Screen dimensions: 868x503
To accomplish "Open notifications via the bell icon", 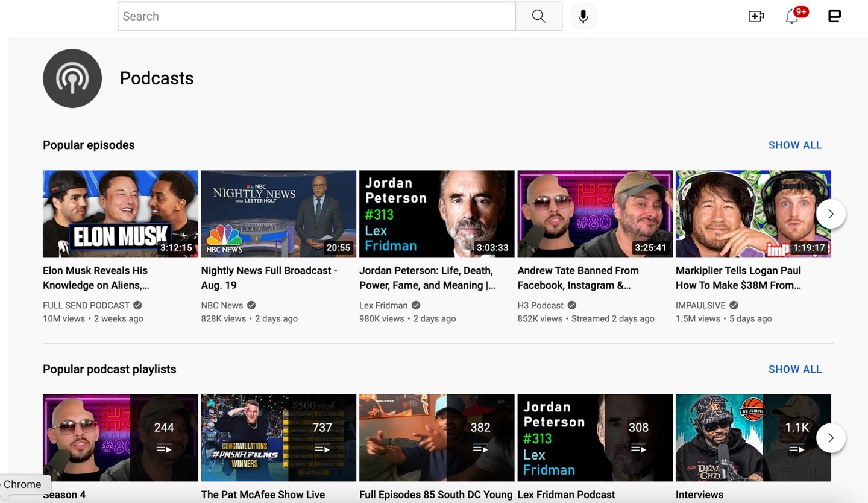I will (791, 17).
